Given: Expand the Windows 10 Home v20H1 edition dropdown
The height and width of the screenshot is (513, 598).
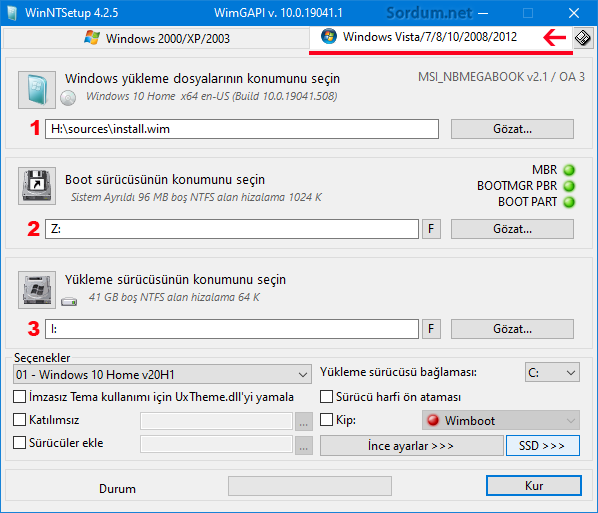Looking at the screenshot, I should click(162, 374).
